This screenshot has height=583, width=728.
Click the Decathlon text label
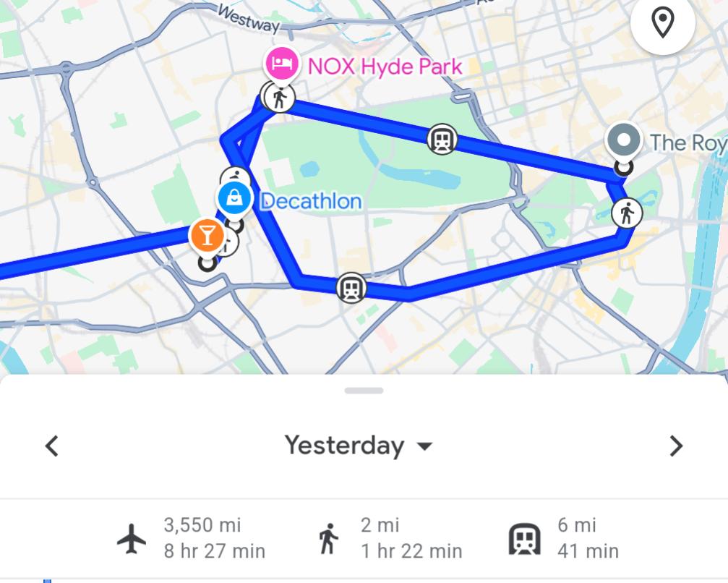coord(310,201)
